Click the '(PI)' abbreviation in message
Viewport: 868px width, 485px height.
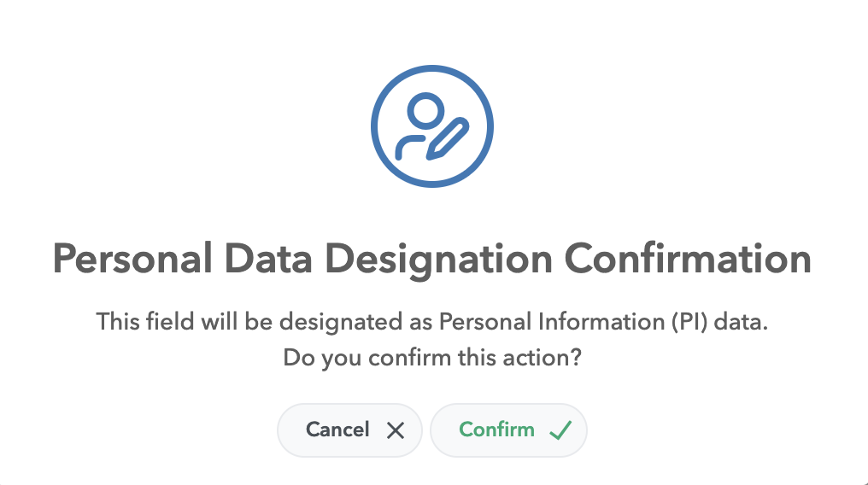[x=689, y=322]
